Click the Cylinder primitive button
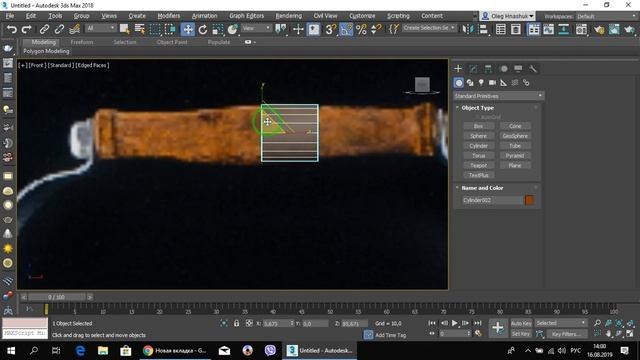 pyautogui.click(x=478, y=146)
